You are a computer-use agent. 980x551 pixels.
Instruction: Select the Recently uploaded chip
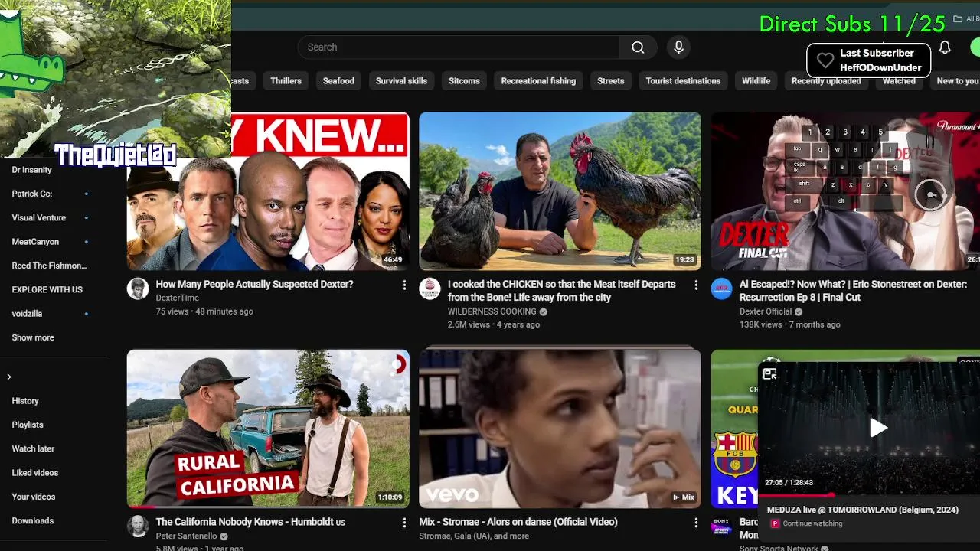click(826, 81)
